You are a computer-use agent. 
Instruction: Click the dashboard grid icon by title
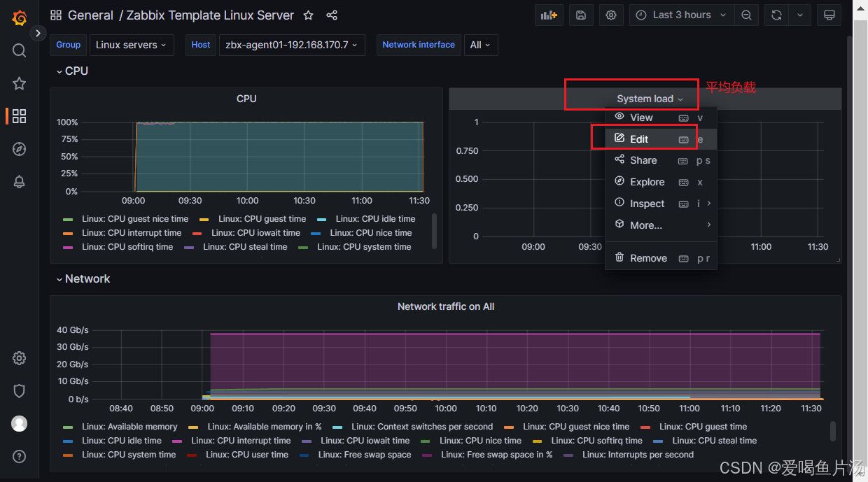pos(56,15)
